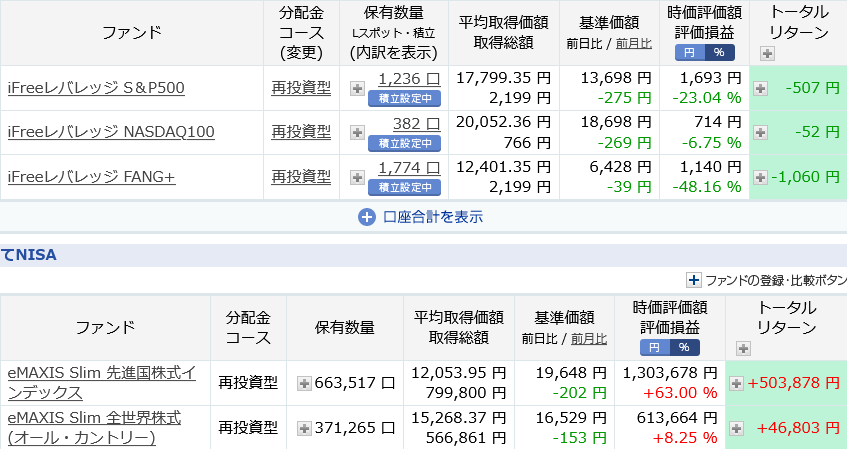The image size is (847, 449).
Task: Switch top table valuation to 円
Action: (690, 52)
